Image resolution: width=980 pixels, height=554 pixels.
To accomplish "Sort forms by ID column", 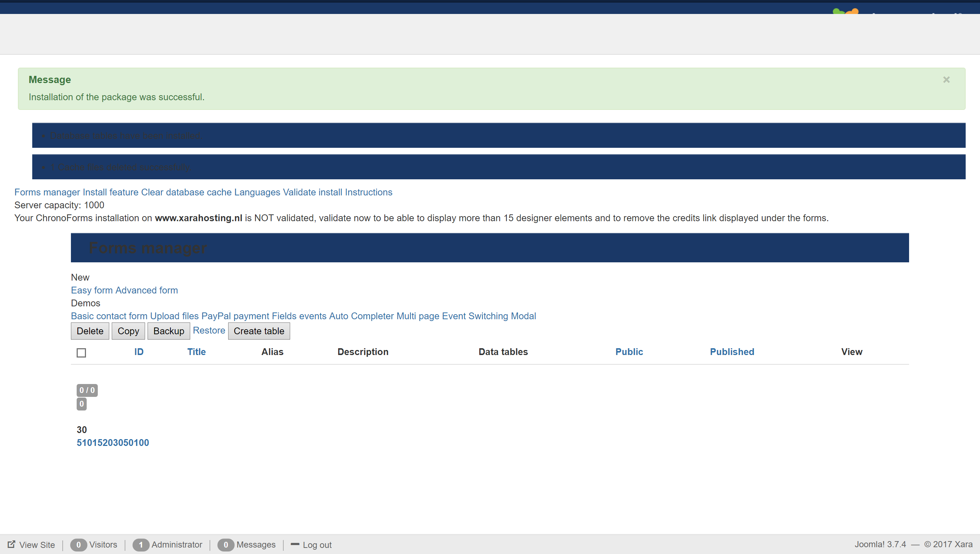I will tap(139, 352).
